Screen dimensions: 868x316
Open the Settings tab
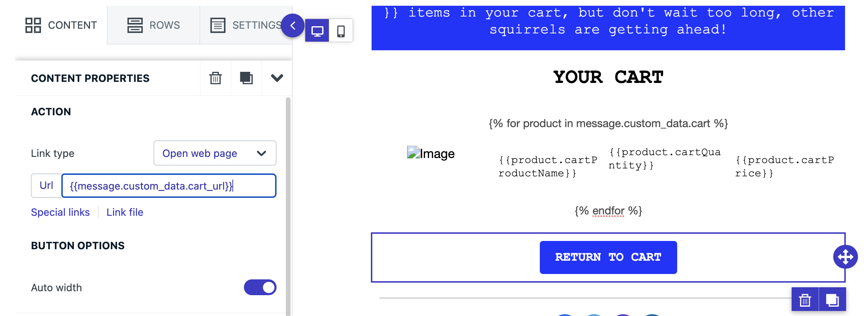246,25
